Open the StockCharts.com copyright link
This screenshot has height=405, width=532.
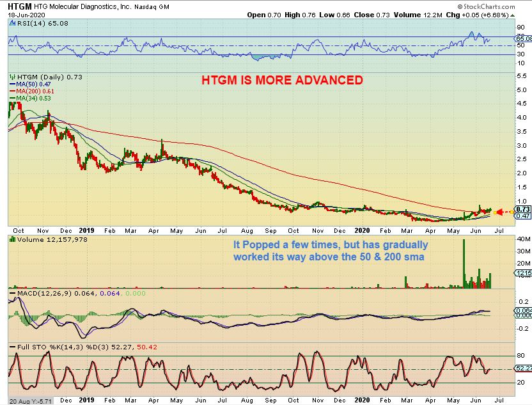click(x=486, y=6)
